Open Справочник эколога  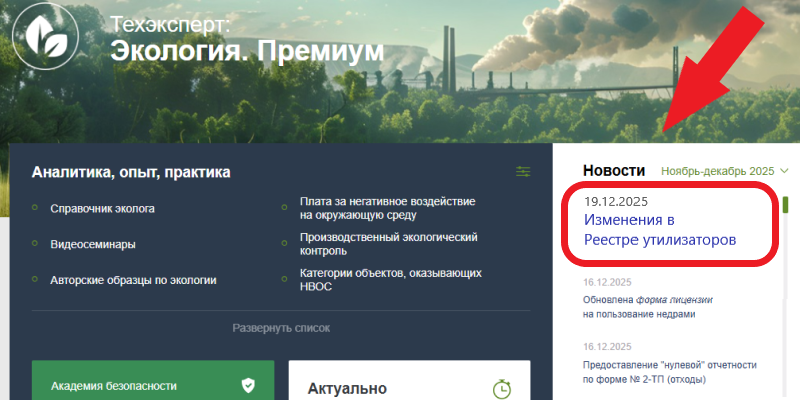pos(102,208)
